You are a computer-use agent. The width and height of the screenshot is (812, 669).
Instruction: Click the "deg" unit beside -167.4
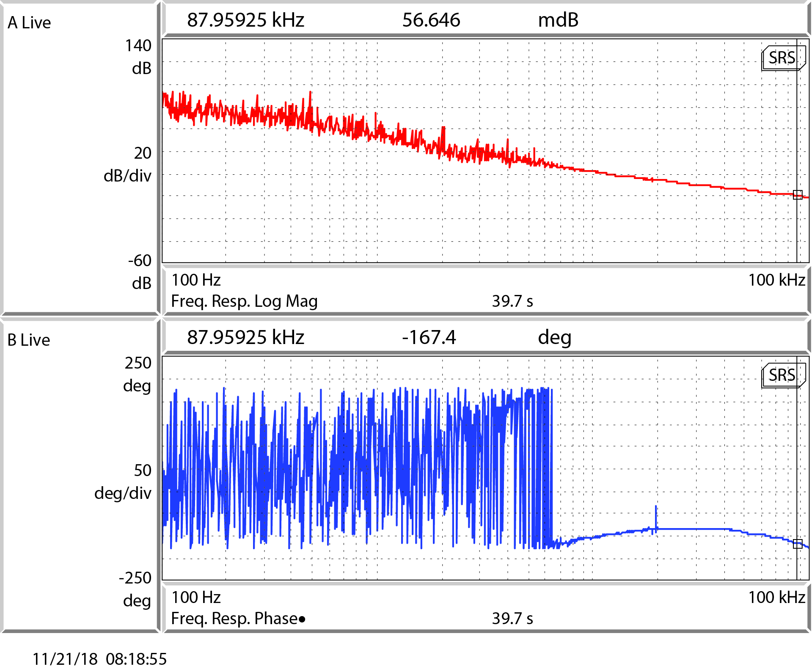click(555, 338)
